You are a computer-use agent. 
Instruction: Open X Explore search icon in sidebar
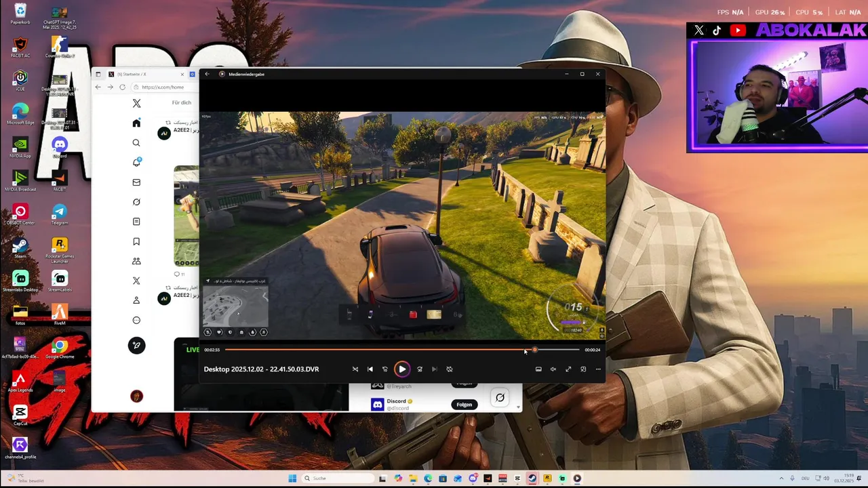point(136,143)
